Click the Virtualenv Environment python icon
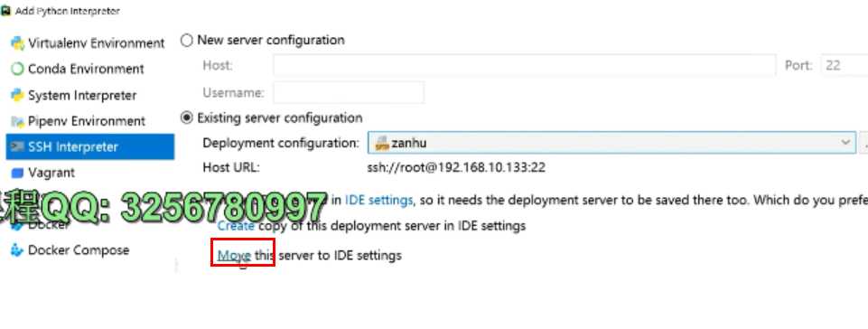 tap(18, 43)
